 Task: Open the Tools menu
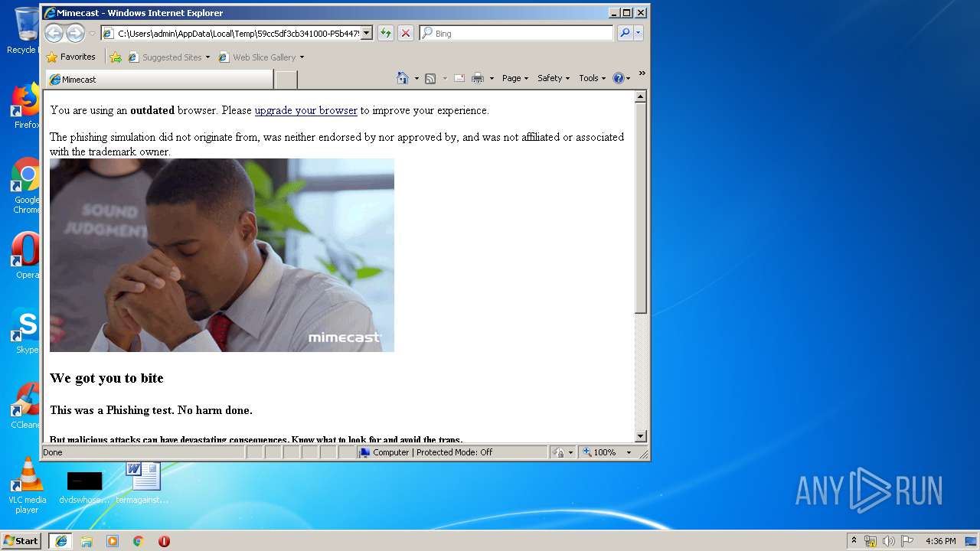(593, 78)
